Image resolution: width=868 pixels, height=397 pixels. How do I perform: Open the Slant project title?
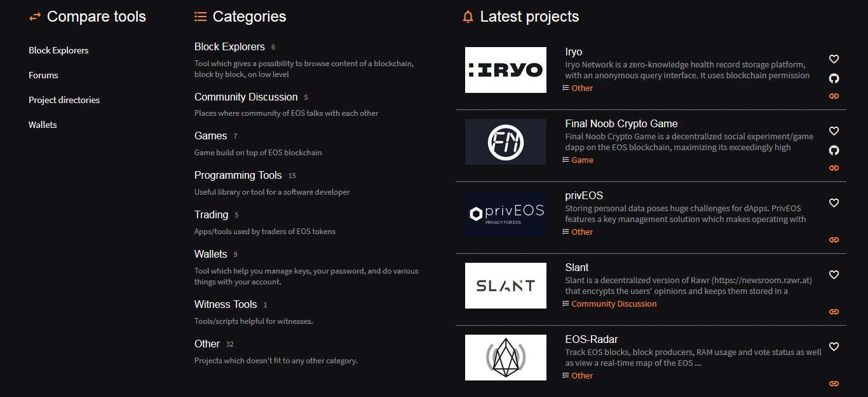577,268
